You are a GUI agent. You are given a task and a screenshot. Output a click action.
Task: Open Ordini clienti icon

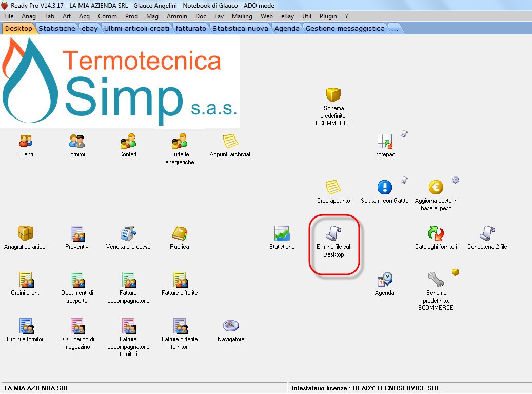click(26, 280)
